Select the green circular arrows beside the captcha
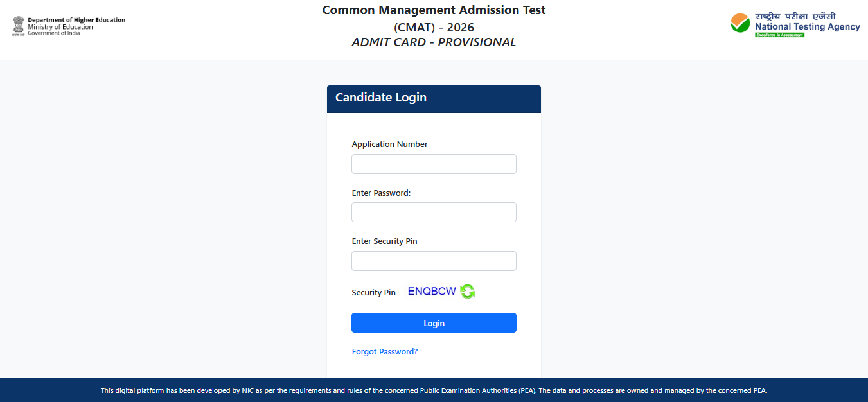The height and width of the screenshot is (402, 868). click(467, 292)
